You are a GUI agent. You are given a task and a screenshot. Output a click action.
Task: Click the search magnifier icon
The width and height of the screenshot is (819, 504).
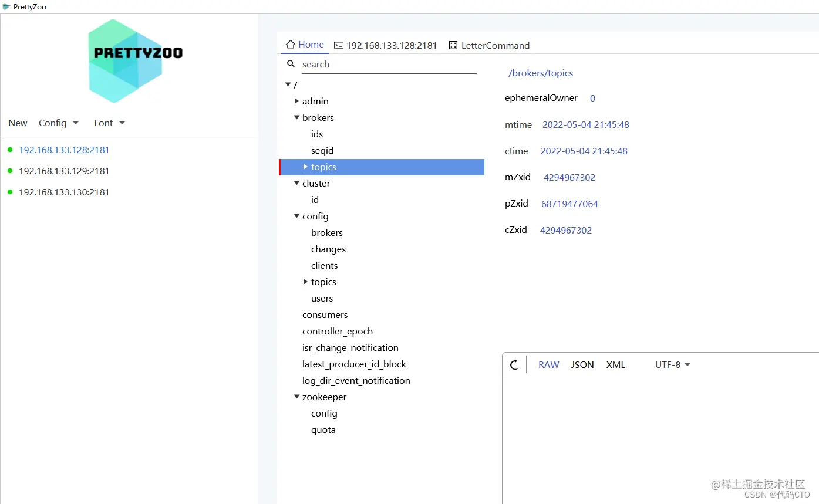(x=291, y=64)
